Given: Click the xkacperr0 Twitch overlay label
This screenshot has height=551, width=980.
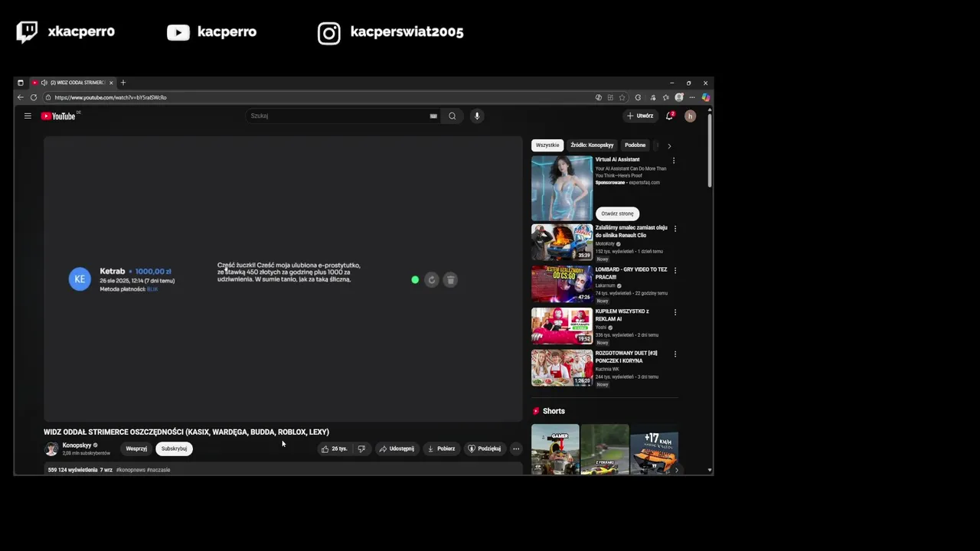Looking at the screenshot, I should tap(81, 32).
